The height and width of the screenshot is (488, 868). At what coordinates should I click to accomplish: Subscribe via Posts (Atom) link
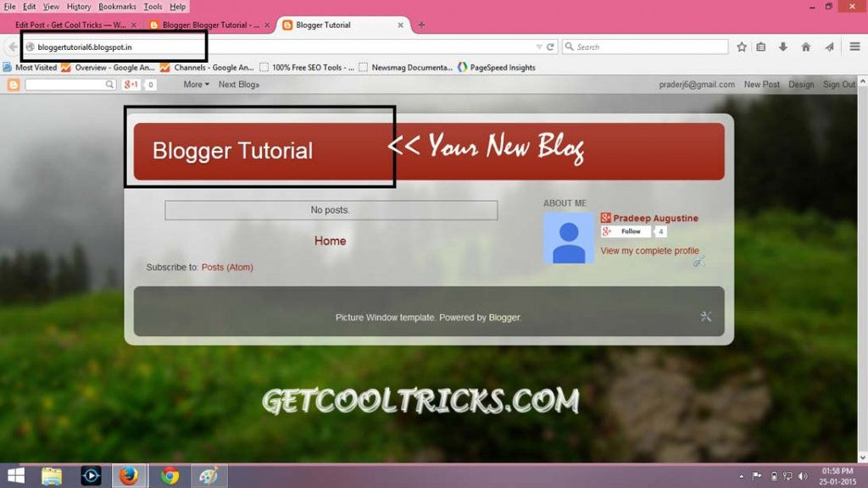[227, 267]
